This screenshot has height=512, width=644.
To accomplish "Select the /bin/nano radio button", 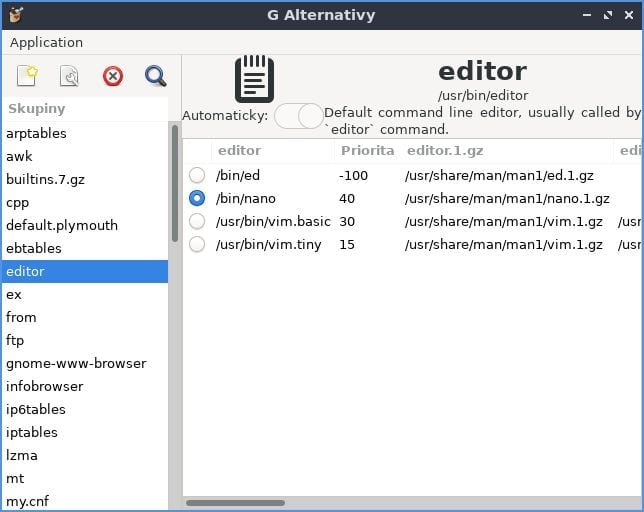I will [197, 198].
